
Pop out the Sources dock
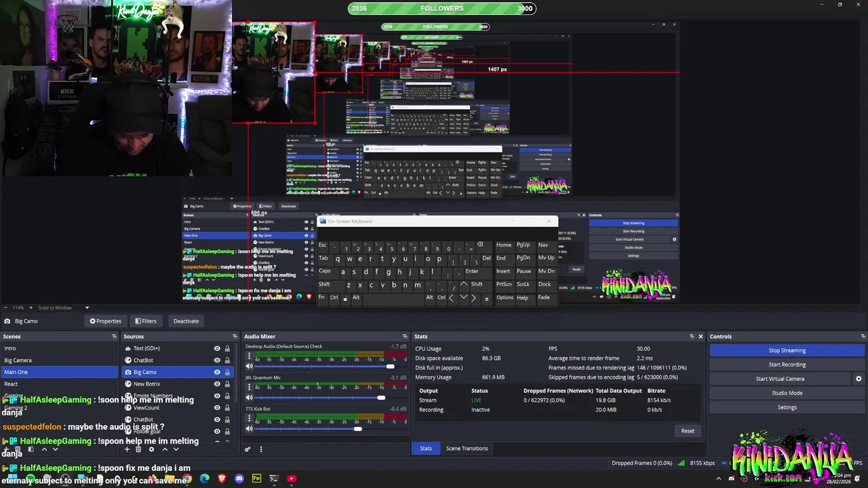235,336
